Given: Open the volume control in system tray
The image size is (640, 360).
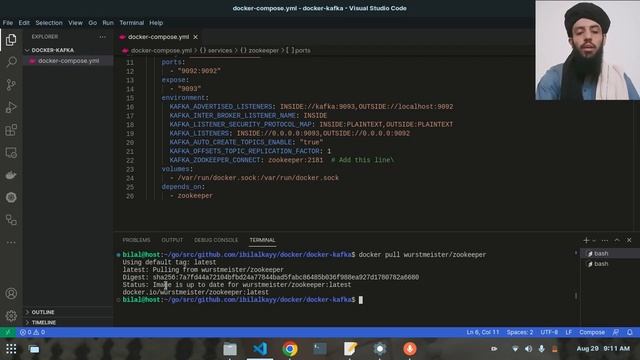Looking at the screenshot, I should point(529,349).
